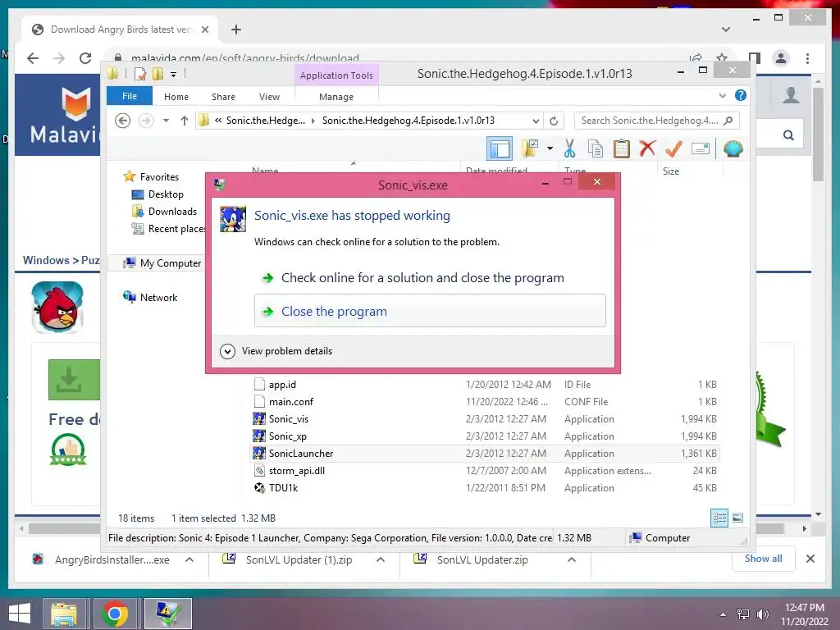Click the red X delete icon
This screenshot has height=630, width=840.
[647, 148]
